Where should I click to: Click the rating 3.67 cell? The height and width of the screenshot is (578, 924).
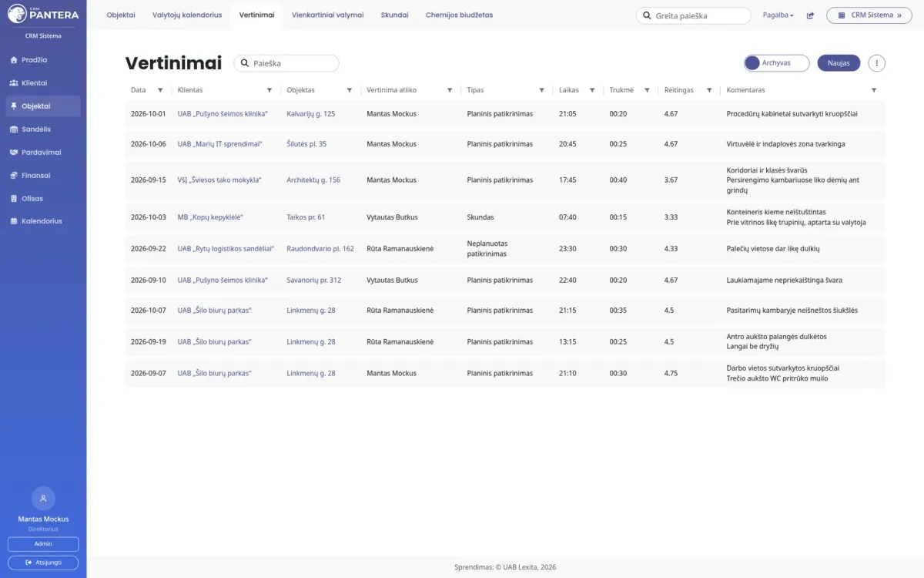click(x=671, y=180)
